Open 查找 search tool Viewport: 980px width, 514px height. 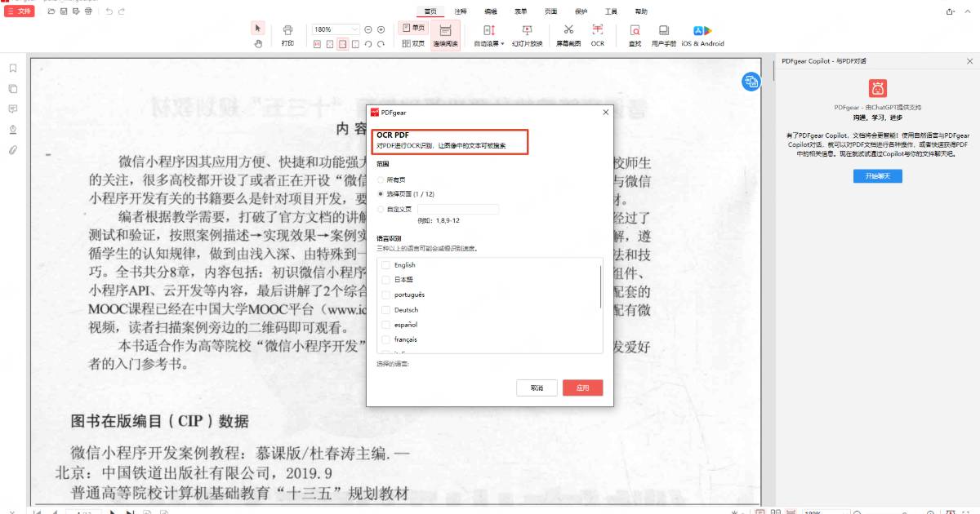(635, 35)
